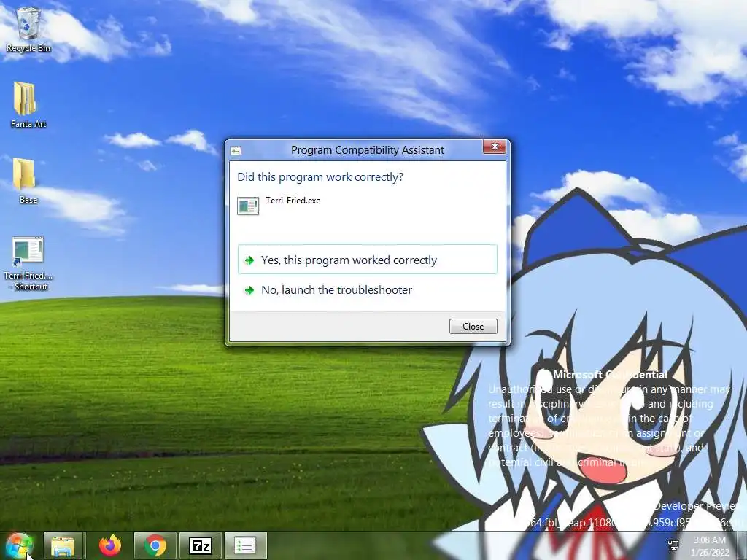Select the Fanta Art folder icon
Screen dimensions: 747x560
28,105
